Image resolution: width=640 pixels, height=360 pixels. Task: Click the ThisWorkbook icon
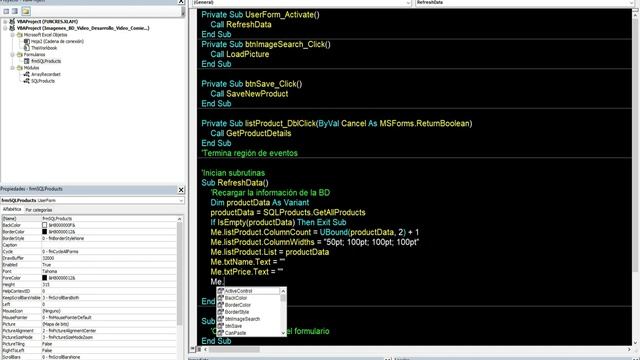point(27,48)
